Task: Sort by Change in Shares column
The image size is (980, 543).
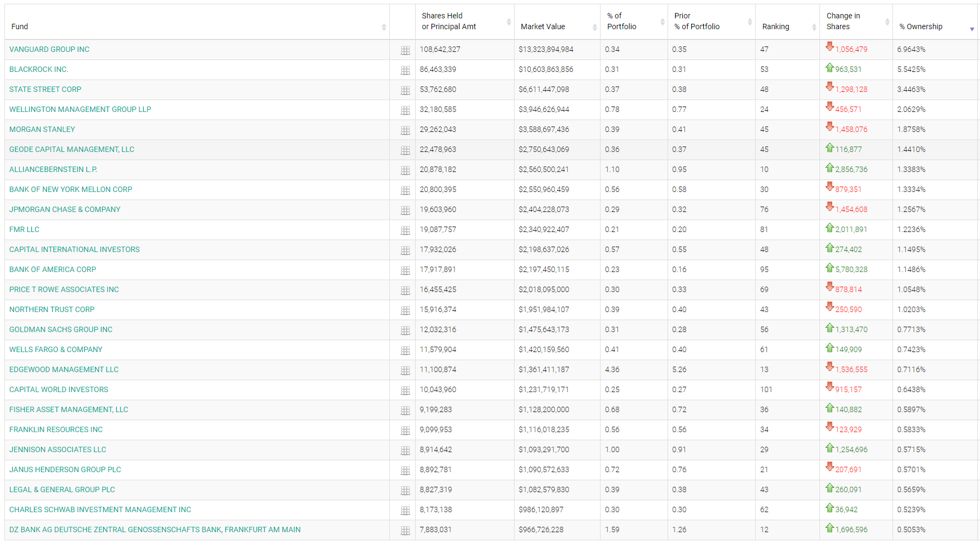Action: (x=856, y=22)
